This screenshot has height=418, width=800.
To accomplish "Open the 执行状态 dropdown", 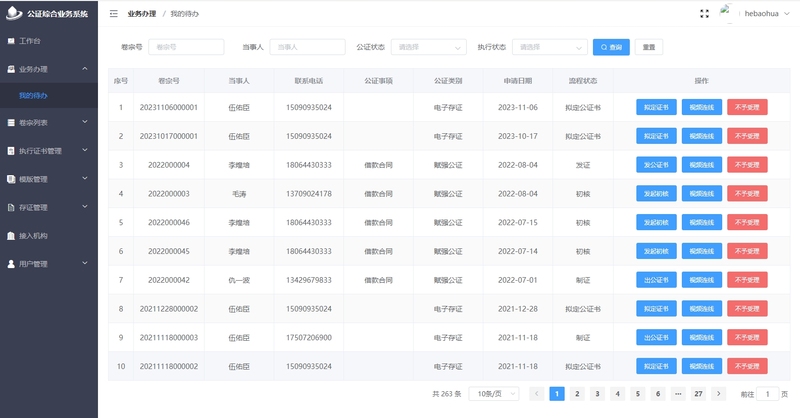I will pyautogui.click(x=549, y=47).
